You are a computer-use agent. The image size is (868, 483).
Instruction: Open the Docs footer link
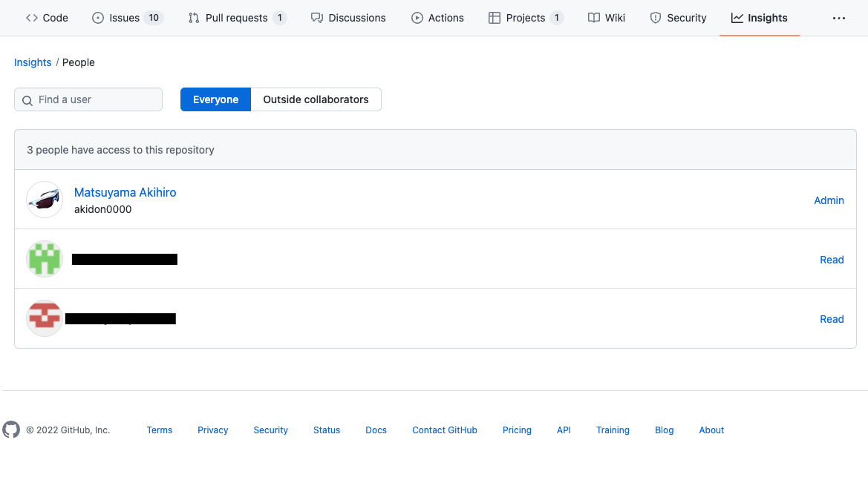click(x=376, y=430)
